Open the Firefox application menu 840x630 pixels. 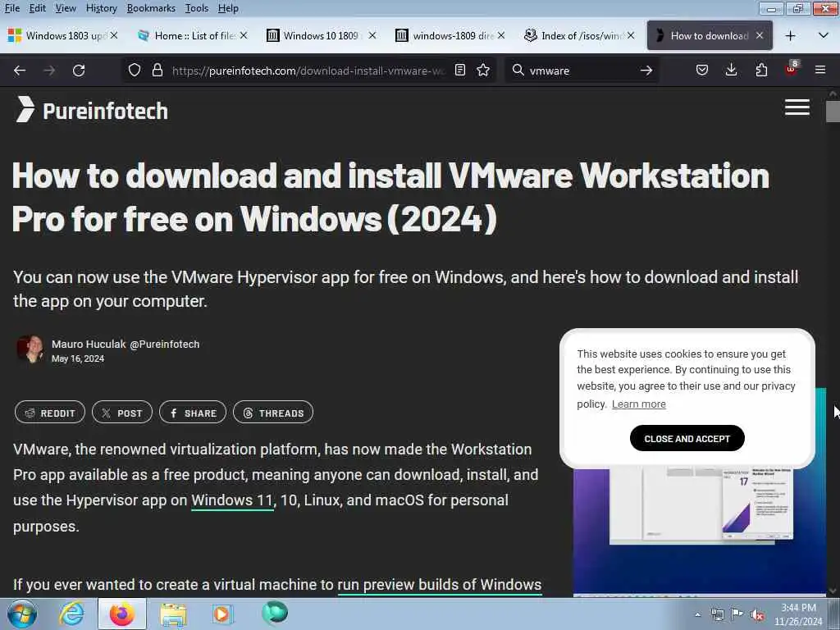point(820,71)
